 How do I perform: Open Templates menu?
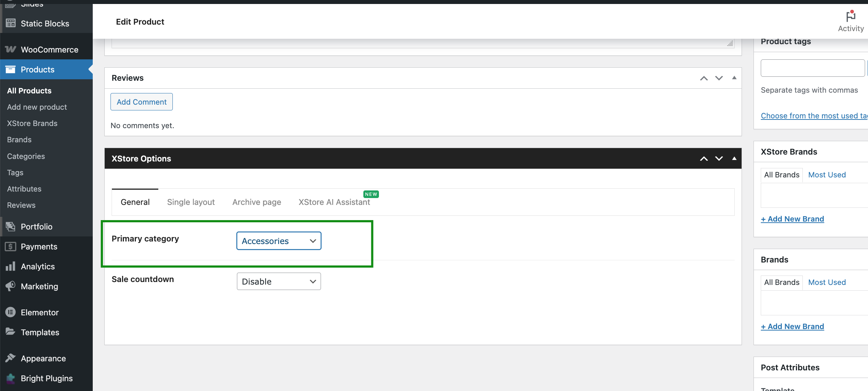pos(46,332)
